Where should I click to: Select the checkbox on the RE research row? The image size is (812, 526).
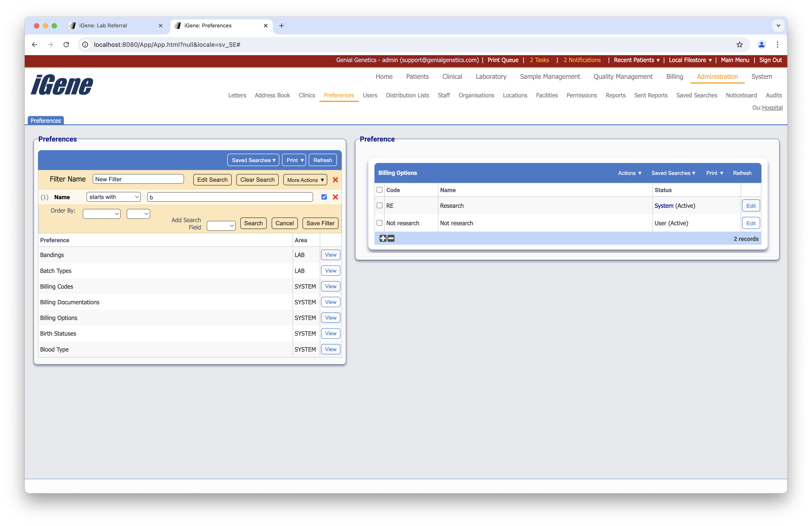click(x=379, y=206)
